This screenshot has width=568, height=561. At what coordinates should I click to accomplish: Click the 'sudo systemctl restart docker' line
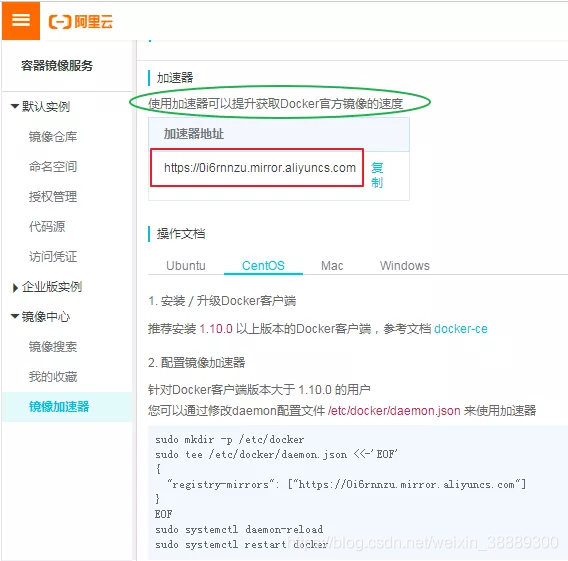pos(241,544)
